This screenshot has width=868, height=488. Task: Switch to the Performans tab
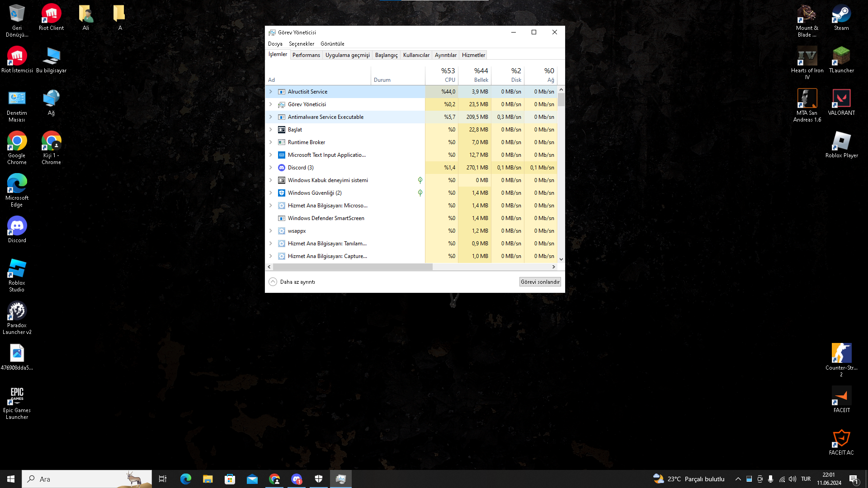coord(306,55)
